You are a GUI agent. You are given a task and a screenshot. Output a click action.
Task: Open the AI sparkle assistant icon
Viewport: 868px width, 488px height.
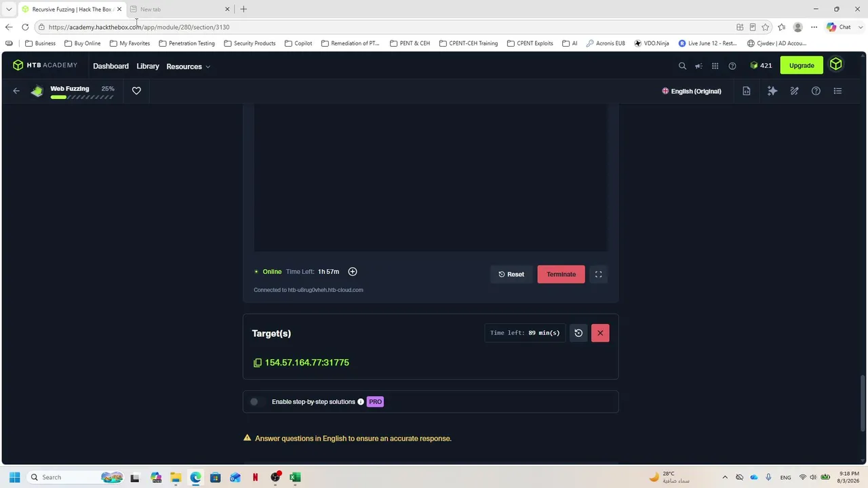(x=772, y=91)
